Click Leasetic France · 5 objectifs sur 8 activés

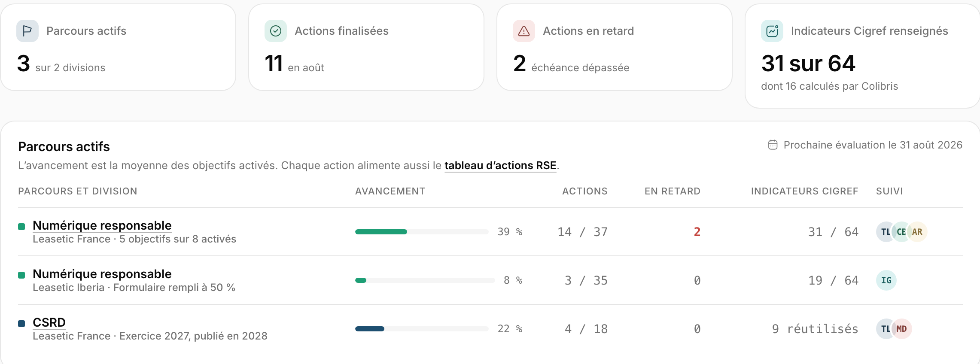point(134,239)
